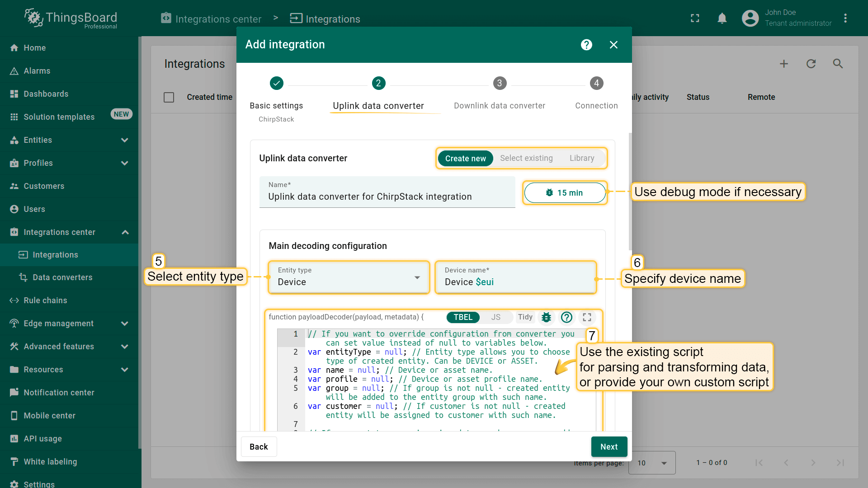Open integrations search magnifier
The image size is (868, 488).
[x=838, y=64]
